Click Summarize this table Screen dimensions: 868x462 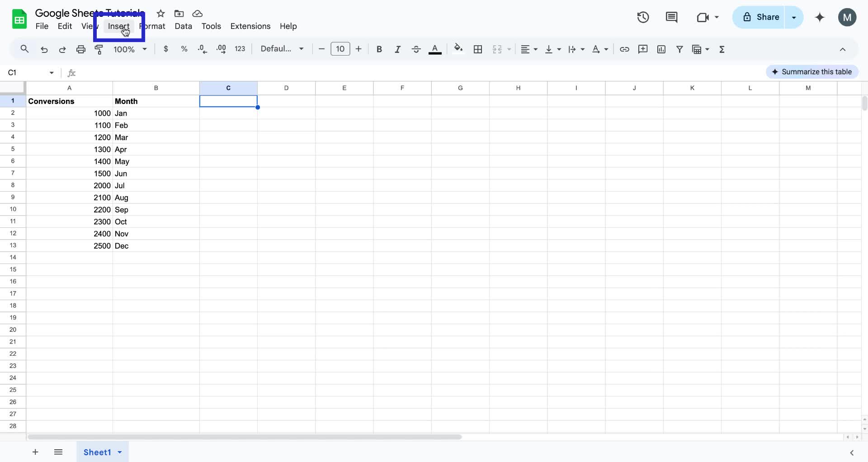[812, 71]
